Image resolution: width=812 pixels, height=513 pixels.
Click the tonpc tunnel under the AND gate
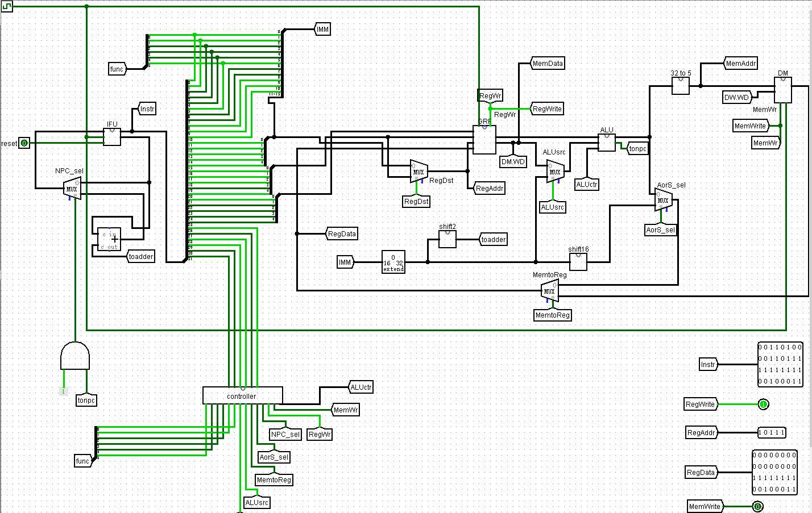click(x=86, y=401)
